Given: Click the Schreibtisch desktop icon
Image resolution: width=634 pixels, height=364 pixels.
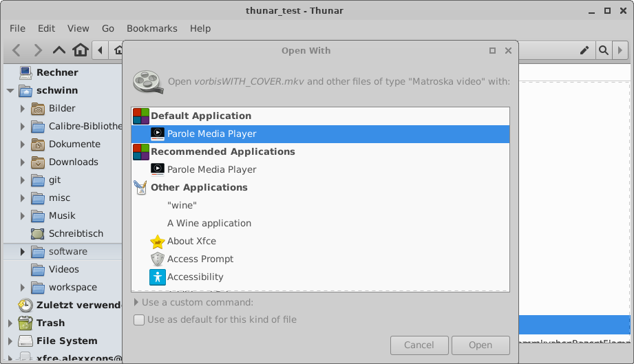Looking at the screenshot, I should [x=38, y=233].
